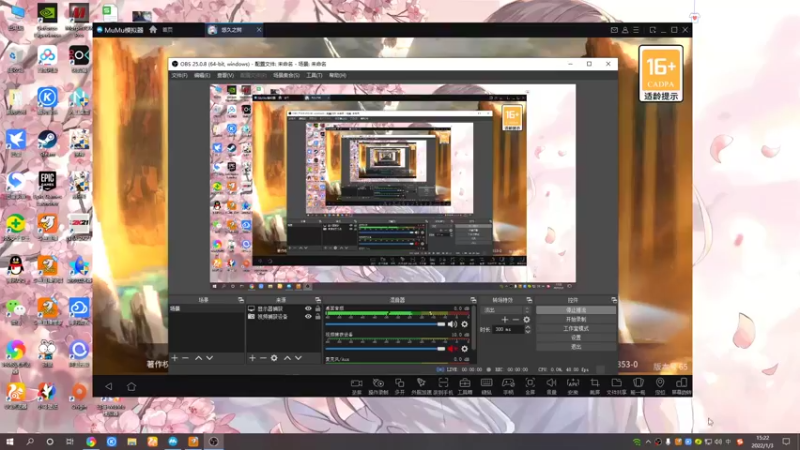Add a new scene with the plus button
This screenshot has height=450, width=800.
coord(174,358)
